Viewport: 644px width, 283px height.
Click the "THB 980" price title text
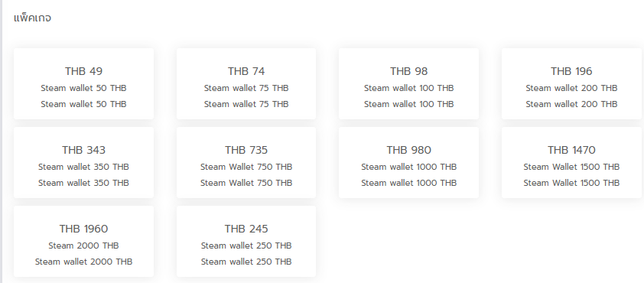408,151
